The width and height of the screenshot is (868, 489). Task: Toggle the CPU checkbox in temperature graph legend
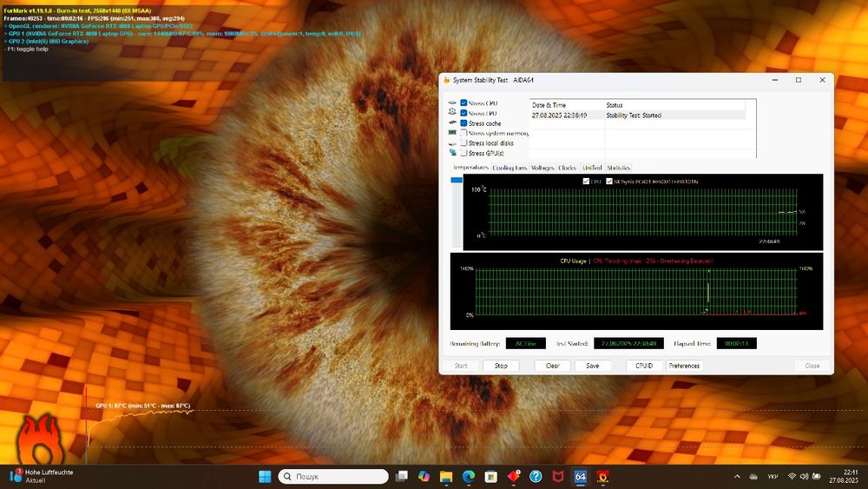pos(586,182)
